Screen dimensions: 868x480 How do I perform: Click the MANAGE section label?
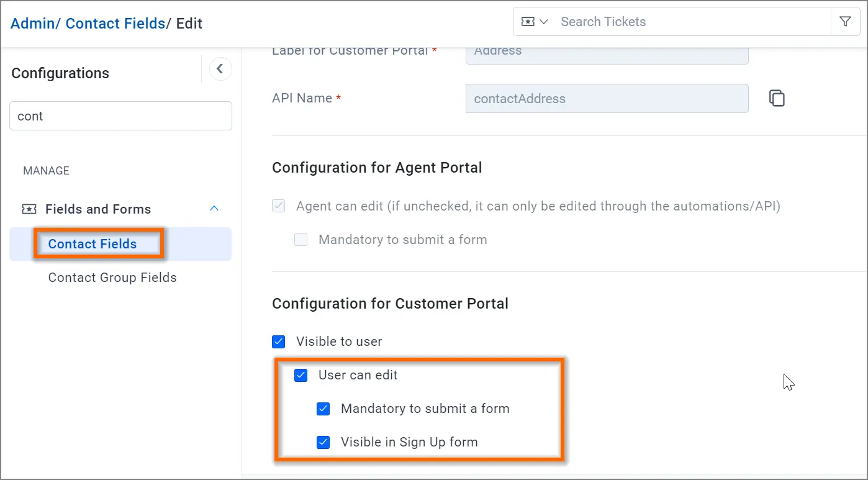coord(46,171)
